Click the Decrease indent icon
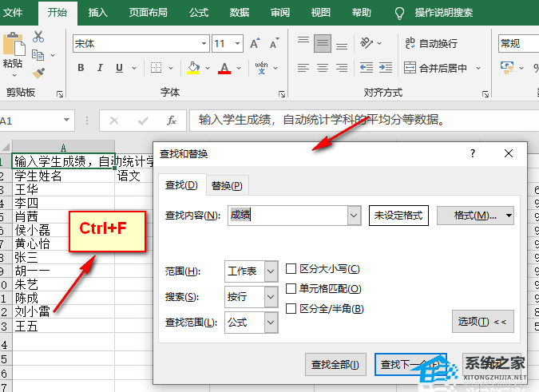The image size is (539, 392). pyautogui.click(x=367, y=67)
